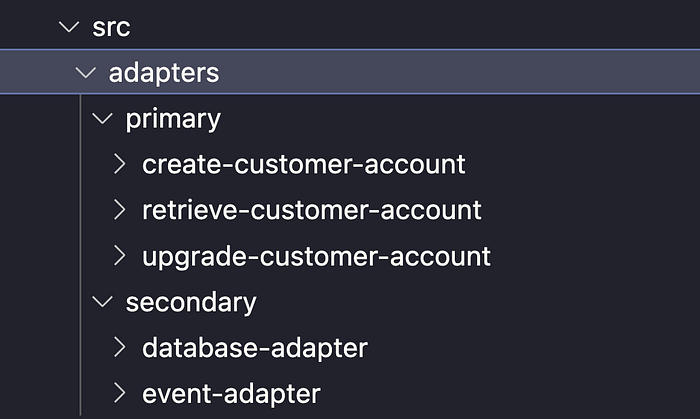Viewport: 700px width, 419px height.
Task: Open the create-customer-account folder
Action: [x=304, y=164]
